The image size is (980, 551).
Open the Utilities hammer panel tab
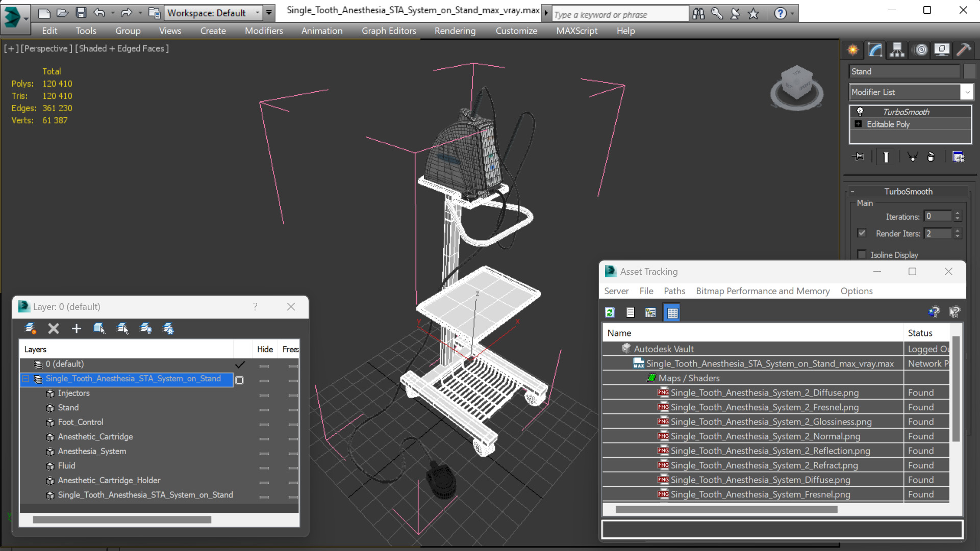click(x=963, y=49)
